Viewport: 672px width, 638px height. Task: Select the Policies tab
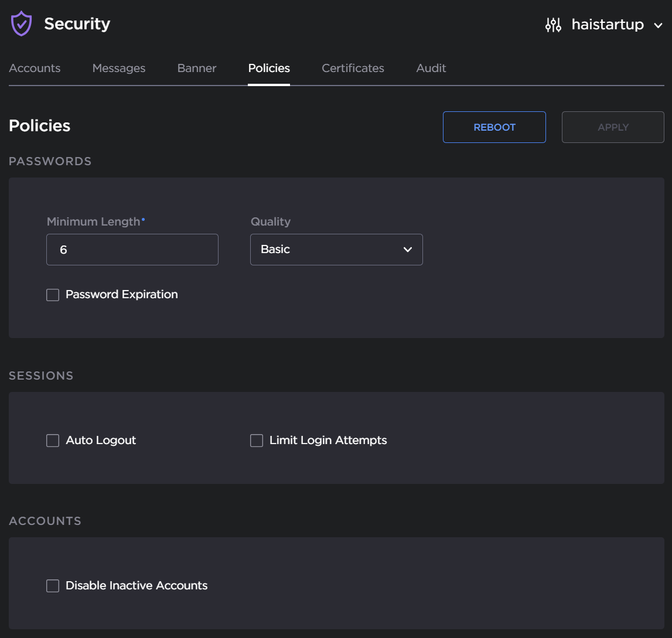(269, 69)
